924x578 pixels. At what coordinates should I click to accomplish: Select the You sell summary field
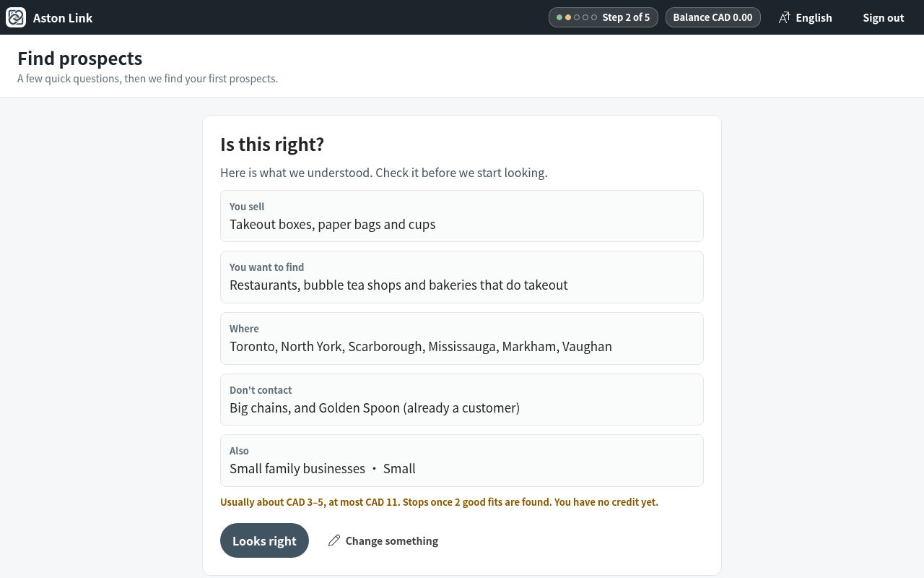(x=462, y=216)
